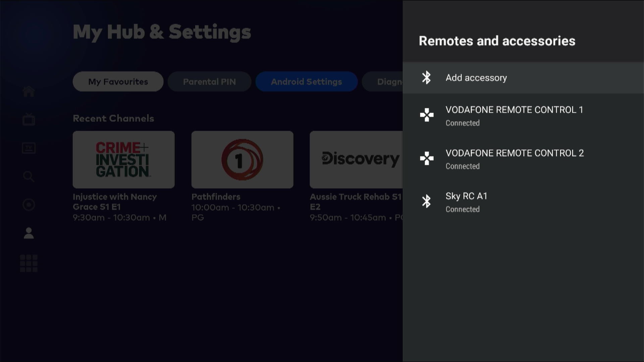
Task: Switch to Android Settings tab
Action: click(307, 81)
